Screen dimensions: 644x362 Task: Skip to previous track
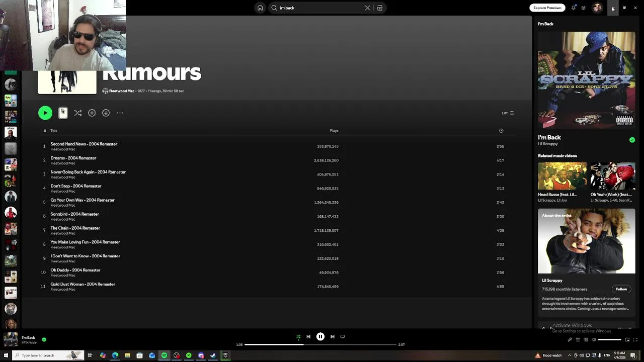pos(308,337)
